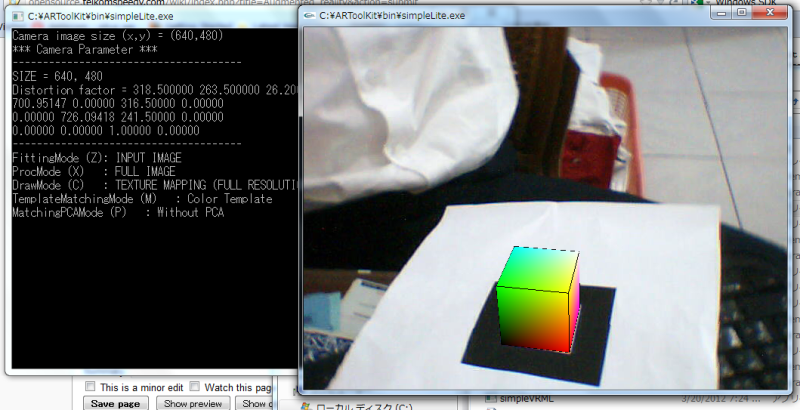This screenshot has height=410, width=800.
Task: Click the simpleVRML file icon
Action: tap(491, 399)
